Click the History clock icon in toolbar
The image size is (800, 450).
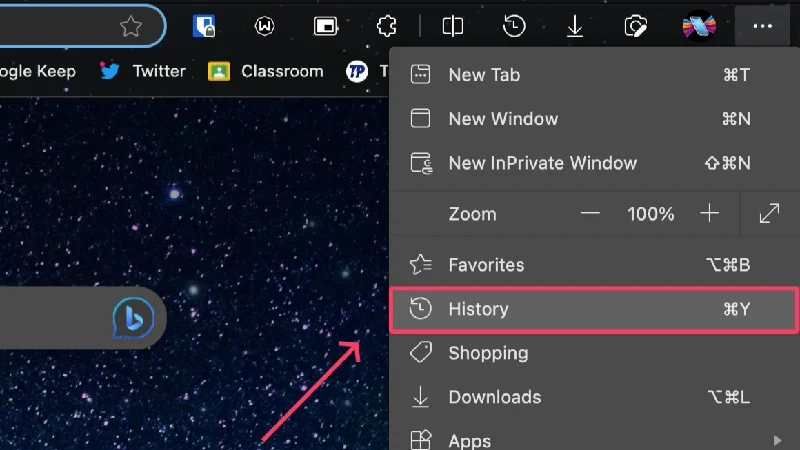point(514,26)
